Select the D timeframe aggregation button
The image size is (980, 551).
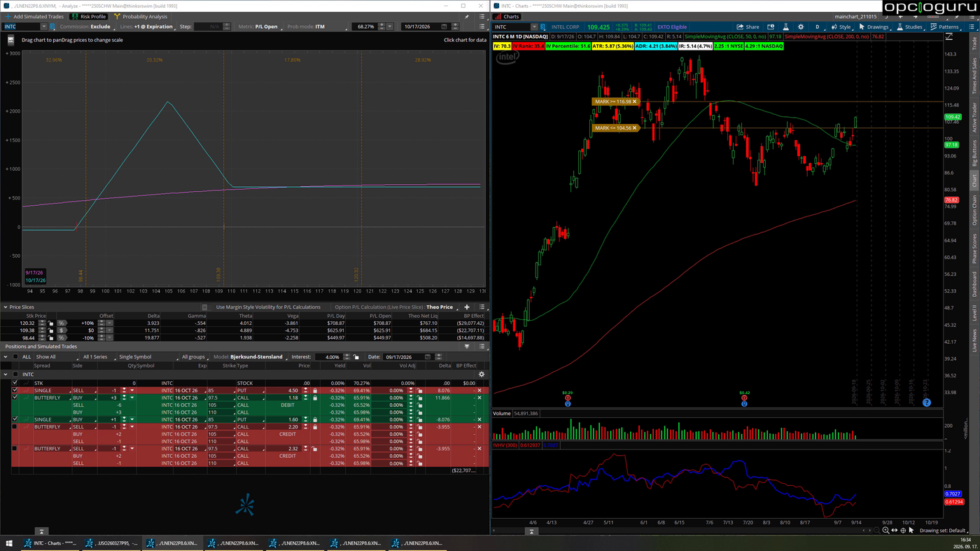817,27
